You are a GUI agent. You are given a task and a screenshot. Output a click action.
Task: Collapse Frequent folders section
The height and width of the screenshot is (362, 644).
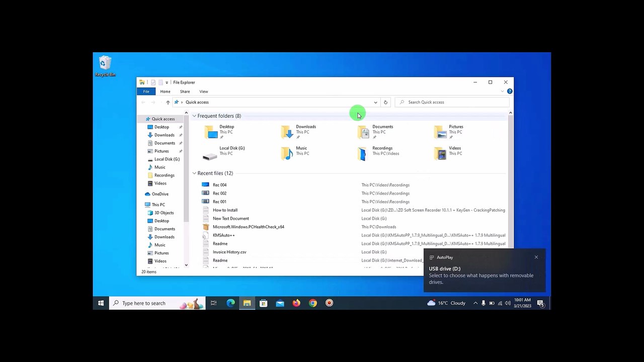click(x=194, y=116)
